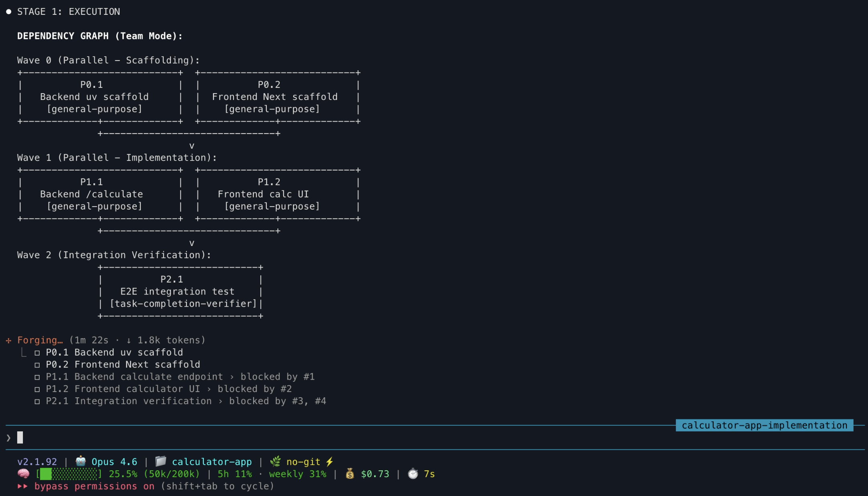868x496 pixels.
Task: Click the Wave 0 (Parallel – Scaffolding) label
Action: coord(108,60)
